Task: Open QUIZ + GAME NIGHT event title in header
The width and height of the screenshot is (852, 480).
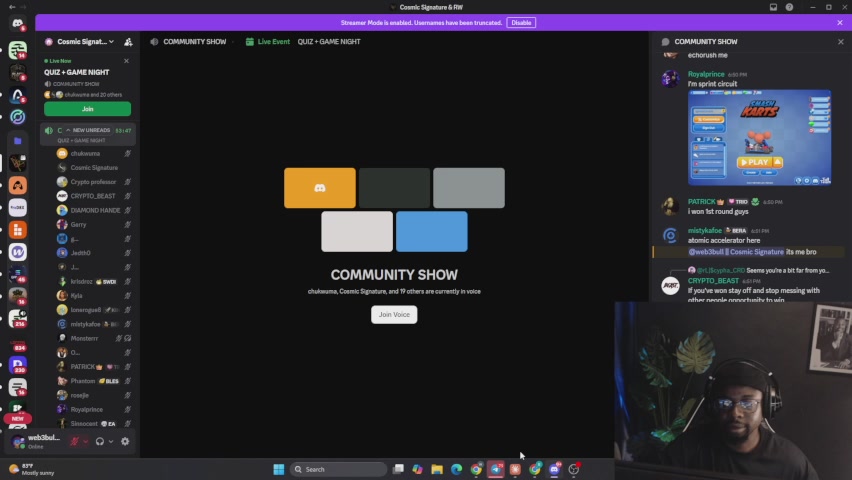Action: pos(329,42)
